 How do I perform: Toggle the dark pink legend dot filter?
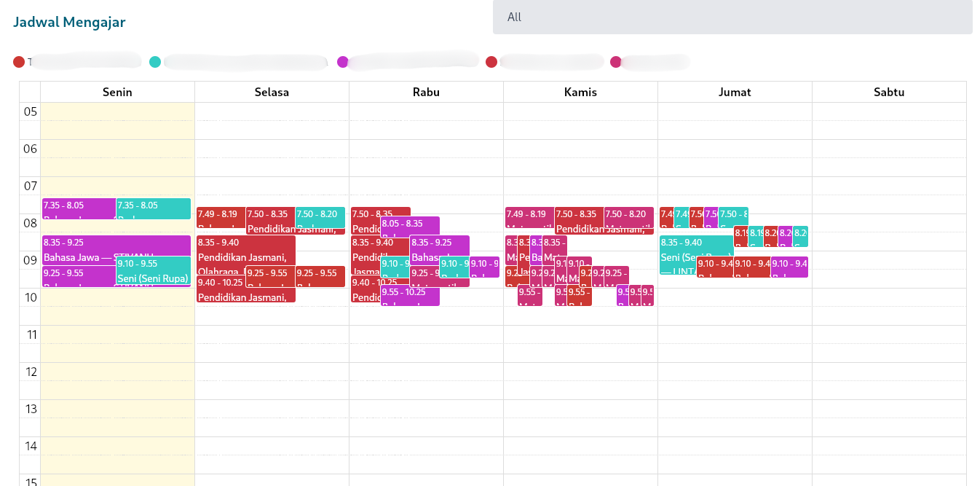tap(617, 61)
